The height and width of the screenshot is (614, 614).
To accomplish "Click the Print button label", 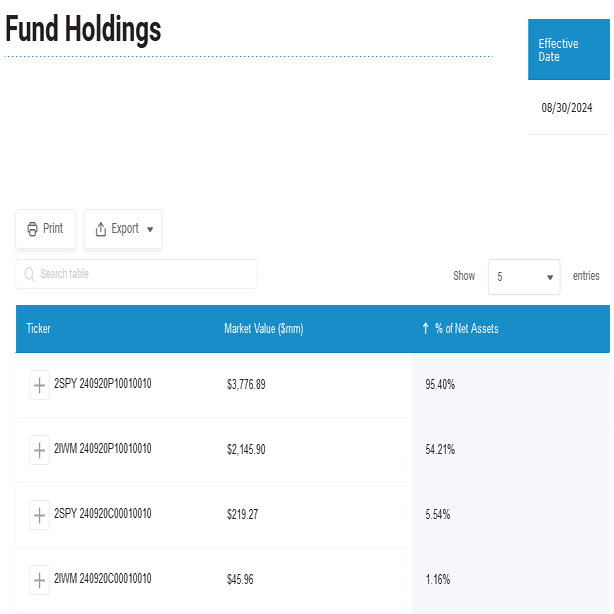I will [x=53, y=229].
